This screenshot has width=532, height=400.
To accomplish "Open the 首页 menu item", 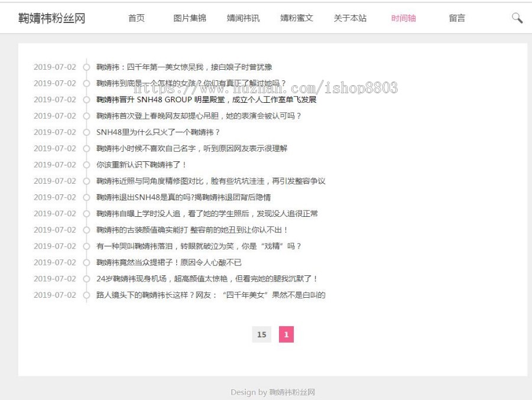I will (137, 18).
